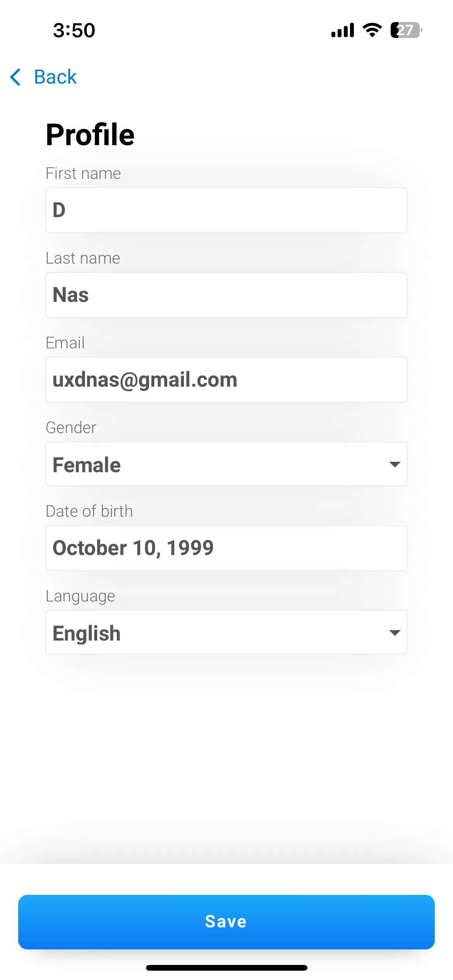The width and height of the screenshot is (453, 980).
Task: Tap the Wi-Fi status icon
Action: click(x=372, y=30)
